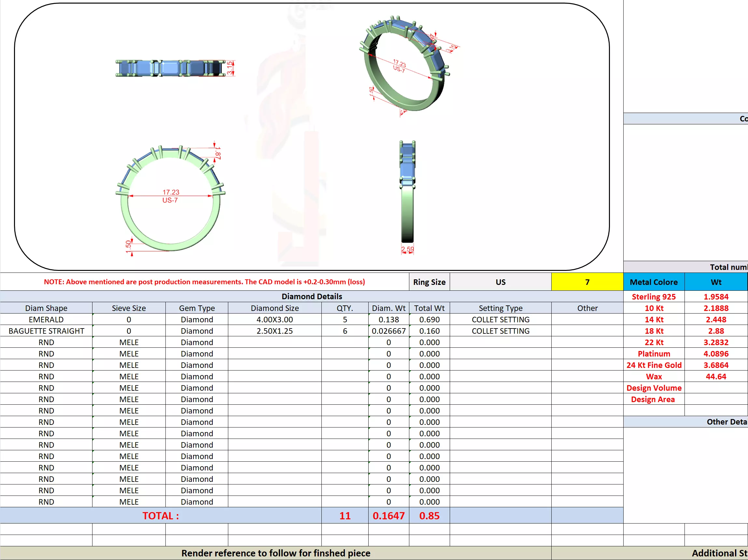Select the BAGUETTE STRAIGHT cell
Screen dimensions: 748x560
pos(46,331)
